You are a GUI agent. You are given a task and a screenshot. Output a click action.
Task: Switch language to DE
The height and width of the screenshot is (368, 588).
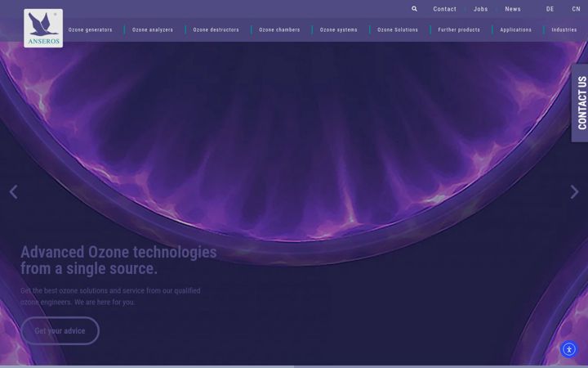[550, 9]
